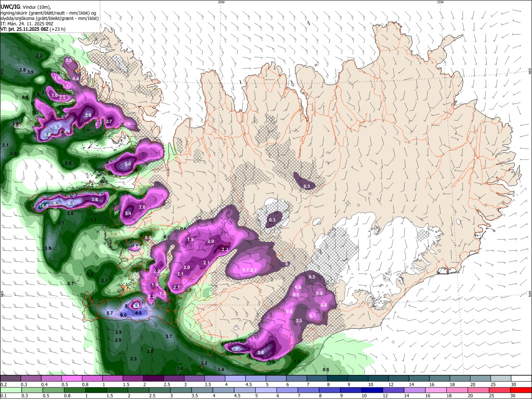This screenshot has height=399, width=532.
Task: Click the title text 'UWC/IG: Vindur (10m)'
Action: pyautogui.click(x=26, y=7)
